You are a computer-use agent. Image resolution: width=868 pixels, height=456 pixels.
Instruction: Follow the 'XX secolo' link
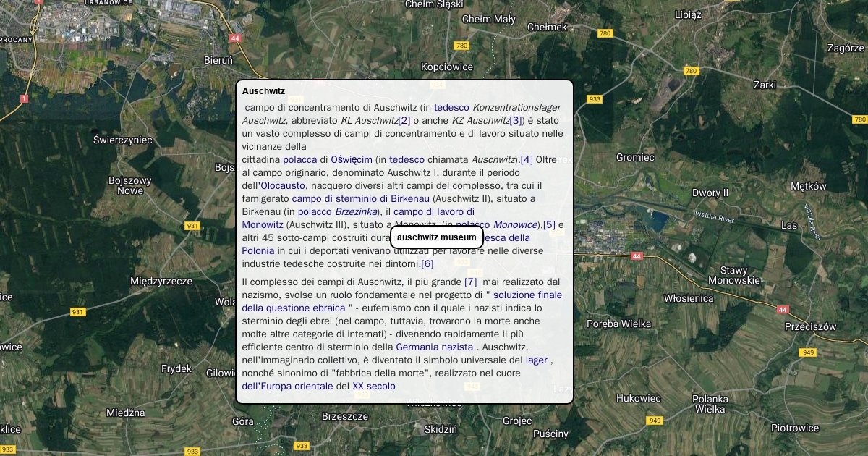click(x=374, y=386)
